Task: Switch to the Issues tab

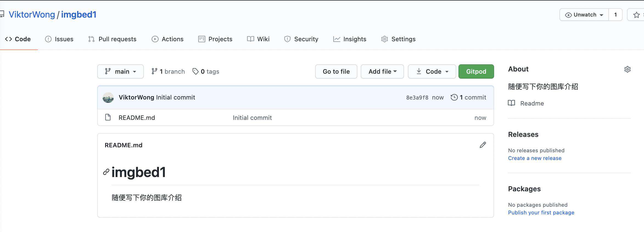Action: point(59,39)
